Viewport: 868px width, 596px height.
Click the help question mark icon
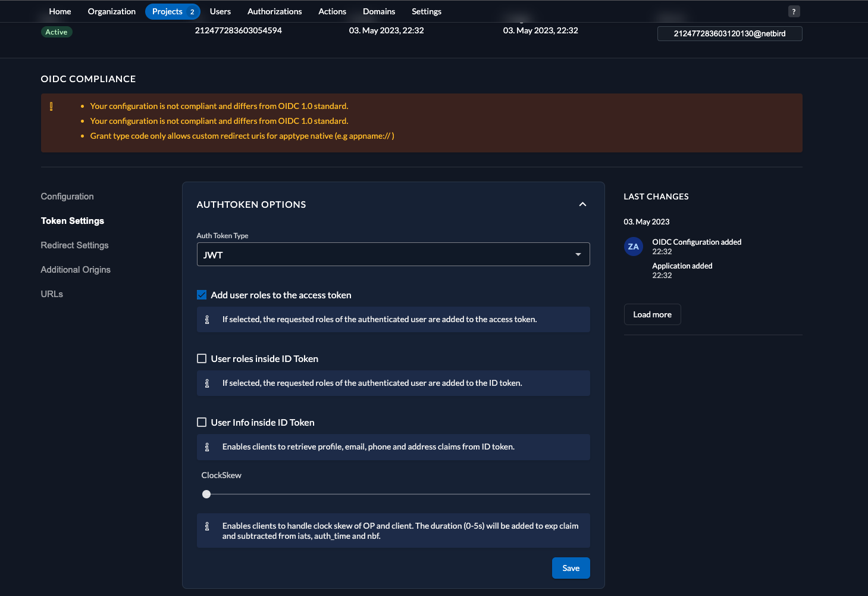coord(794,11)
